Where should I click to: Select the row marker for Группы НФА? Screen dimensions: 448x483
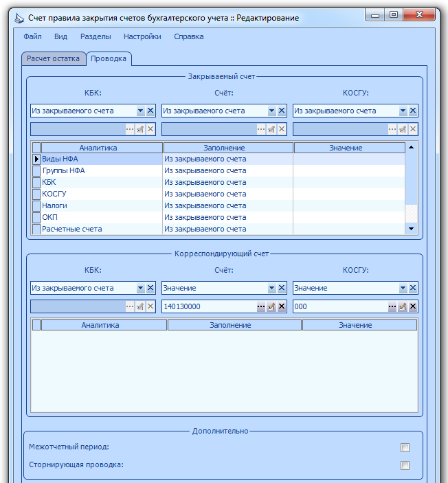point(36,170)
